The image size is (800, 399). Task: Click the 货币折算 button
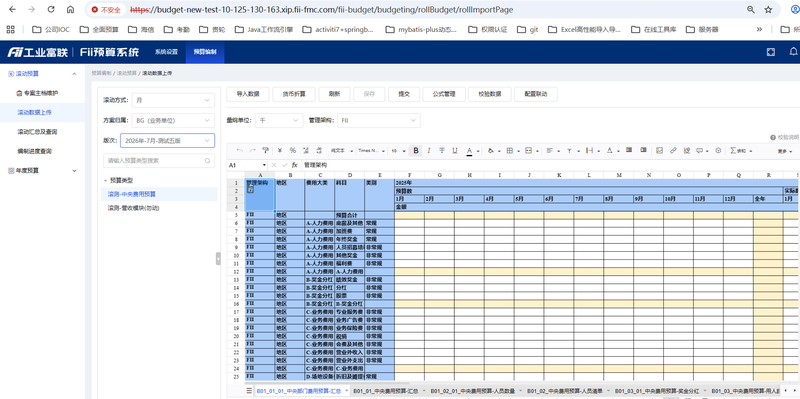click(x=293, y=94)
